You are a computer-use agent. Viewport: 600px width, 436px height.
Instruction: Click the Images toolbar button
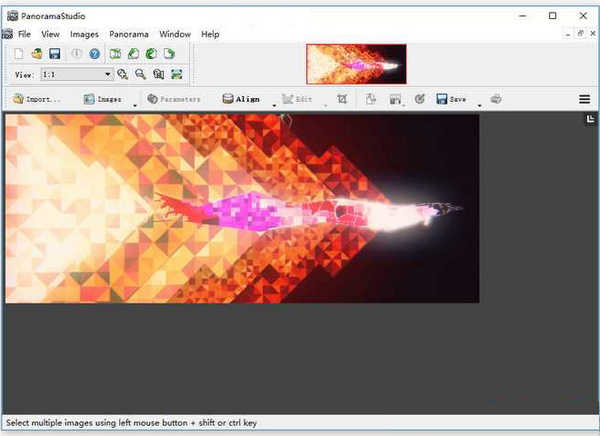tap(103, 99)
